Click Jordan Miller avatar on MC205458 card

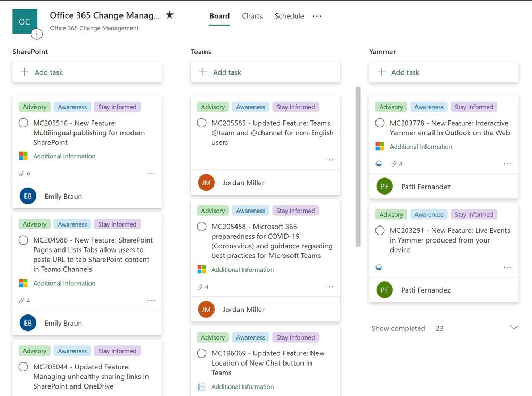click(x=206, y=310)
